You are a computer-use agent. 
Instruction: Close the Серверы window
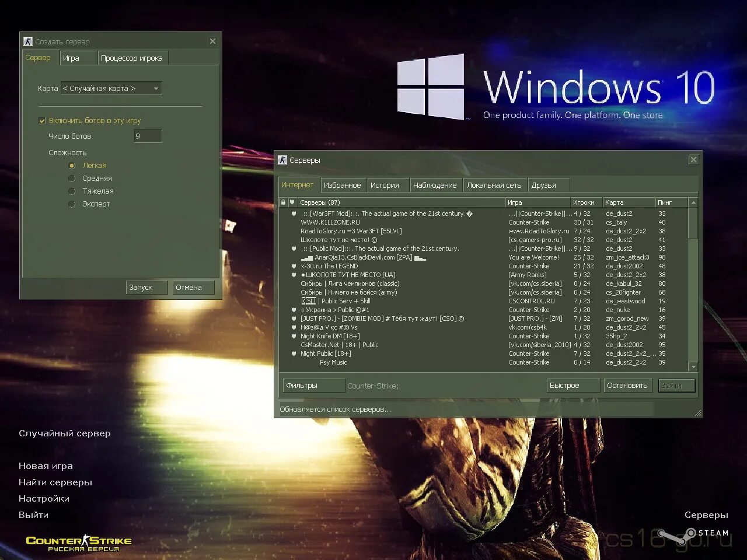point(693,160)
